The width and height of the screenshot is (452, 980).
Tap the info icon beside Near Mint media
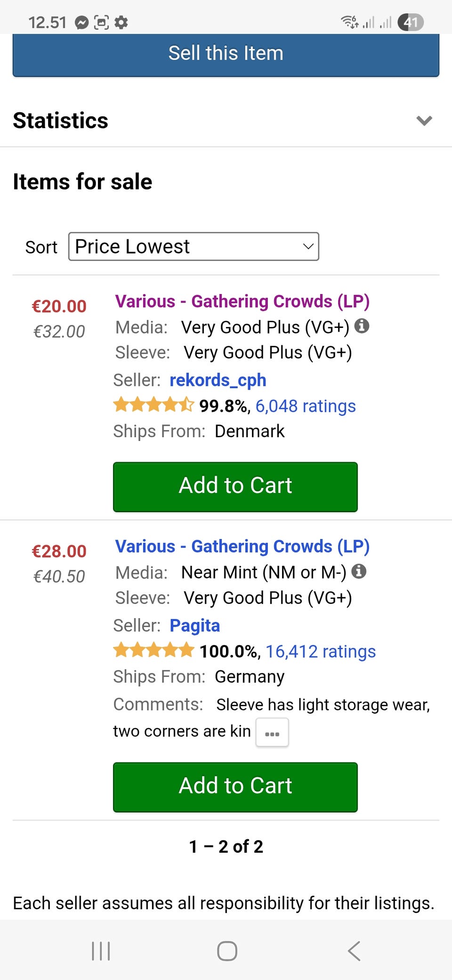pyautogui.click(x=359, y=571)
